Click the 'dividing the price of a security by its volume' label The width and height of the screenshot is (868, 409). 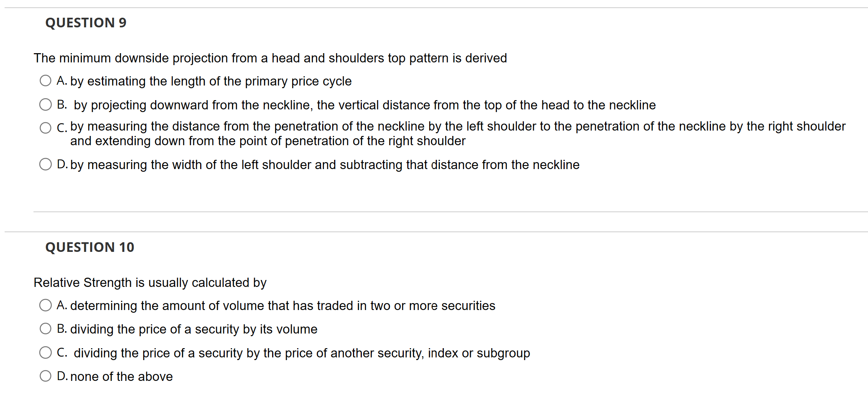pos(187,329)
